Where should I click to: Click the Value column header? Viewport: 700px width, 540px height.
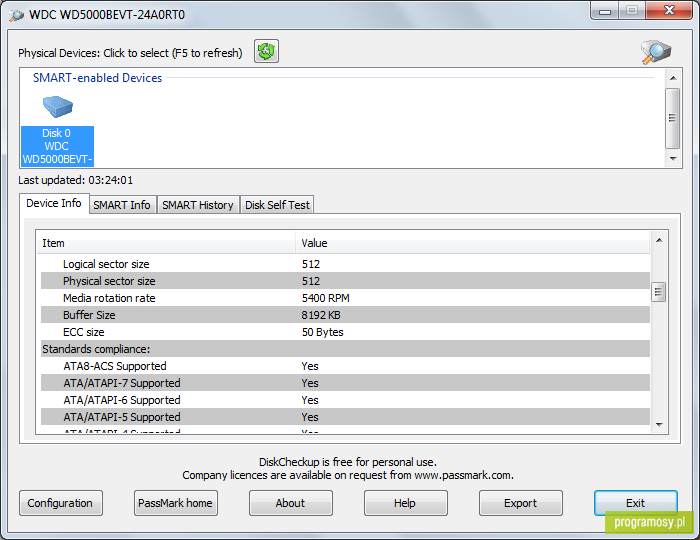click(472, 243)
